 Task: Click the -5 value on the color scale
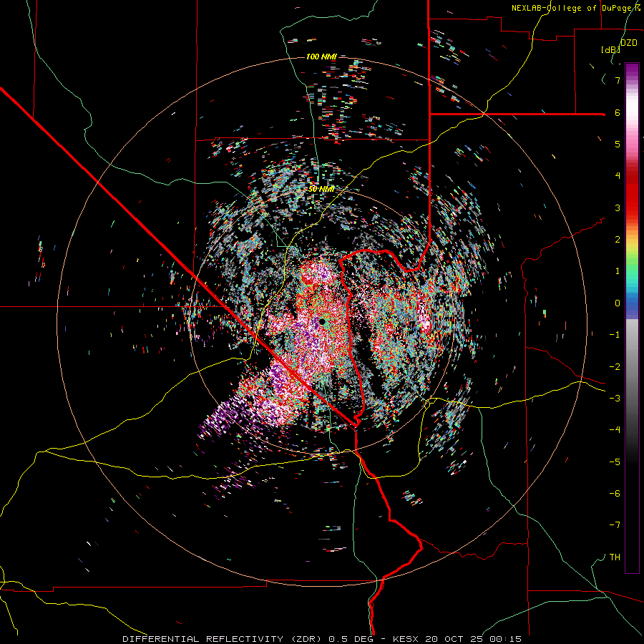(615, 462)
